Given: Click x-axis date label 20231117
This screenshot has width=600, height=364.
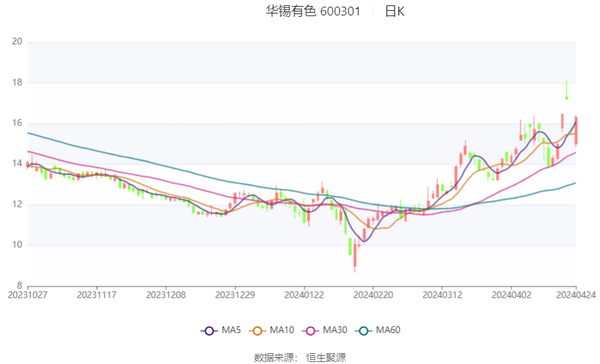Looking at the screenshot, I should [x=97, y=295].
